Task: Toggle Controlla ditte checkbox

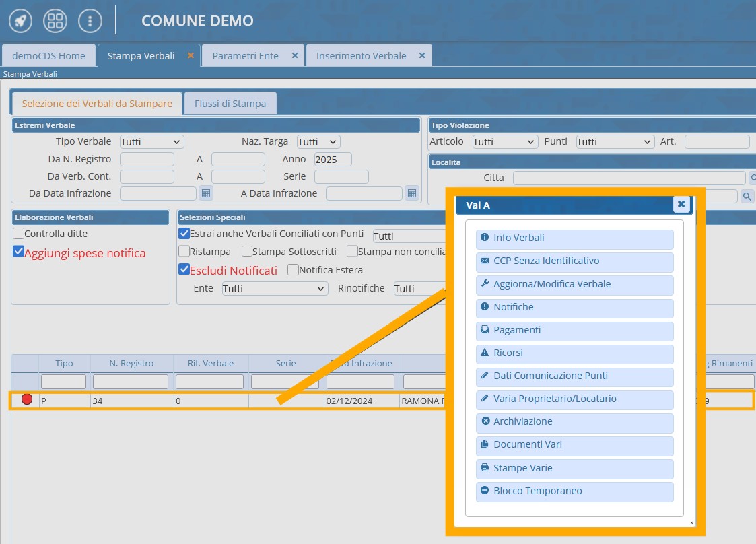Action: pos(19,234)
